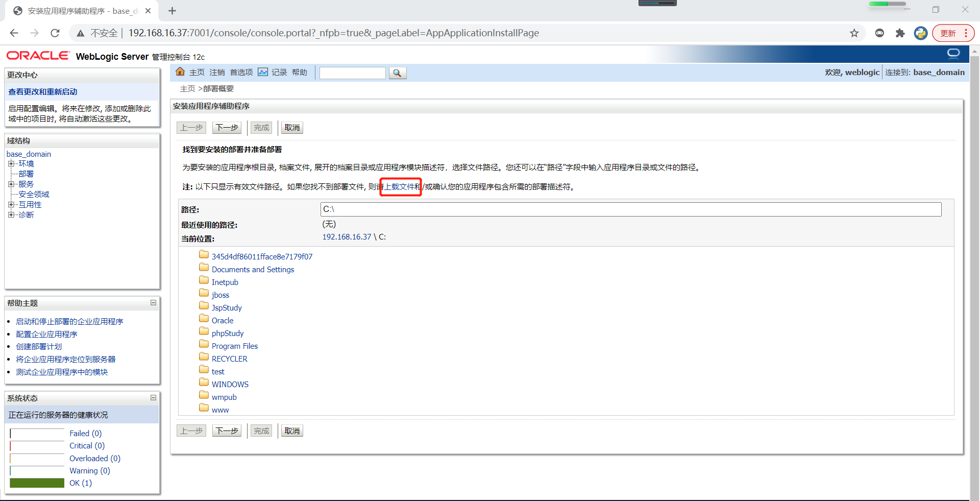Click 主页 breadcrumb link
Viewport: 980px width, 501px height.
click(x=188, y=89)
